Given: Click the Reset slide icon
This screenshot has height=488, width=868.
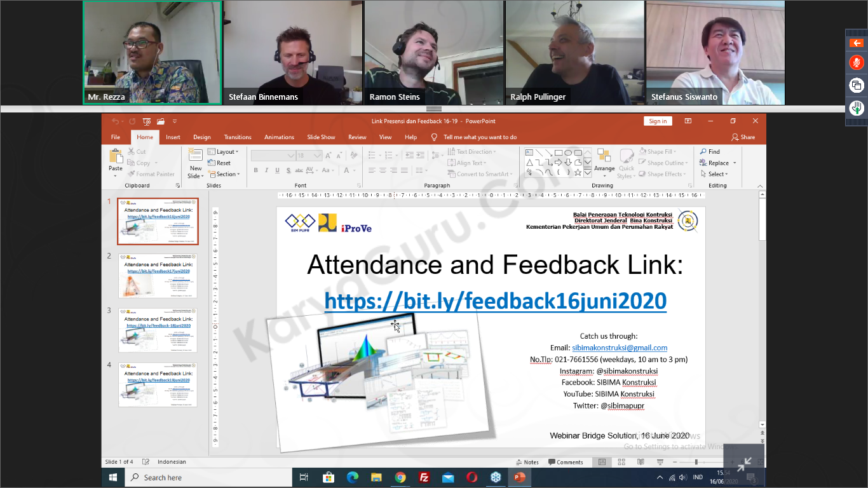Looking at the screenshot, I should (219, 163).
